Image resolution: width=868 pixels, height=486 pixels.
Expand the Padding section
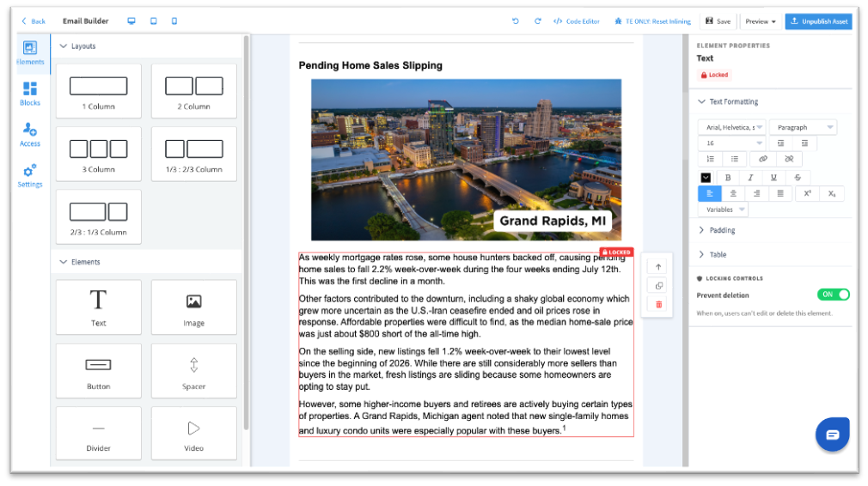click(x=718, y=230)
